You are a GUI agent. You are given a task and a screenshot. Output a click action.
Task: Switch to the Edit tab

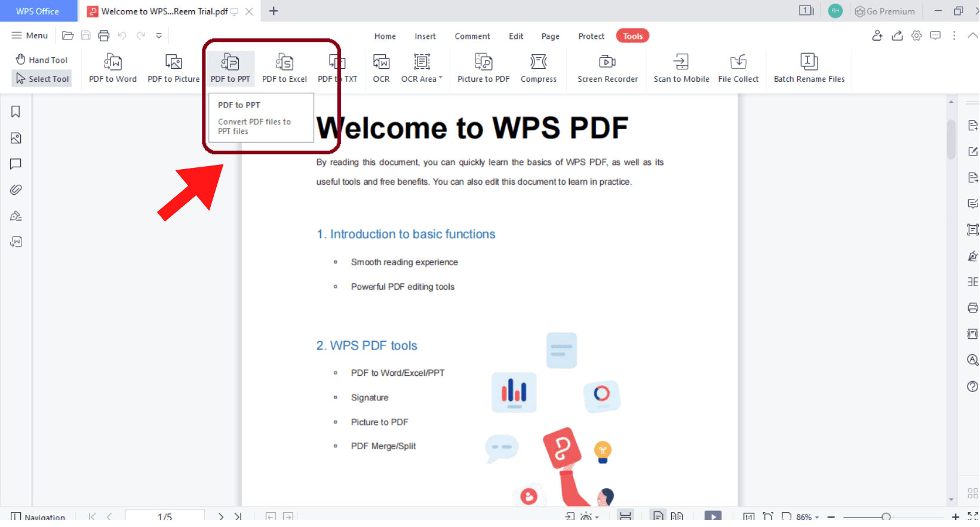tap(516, 36)
